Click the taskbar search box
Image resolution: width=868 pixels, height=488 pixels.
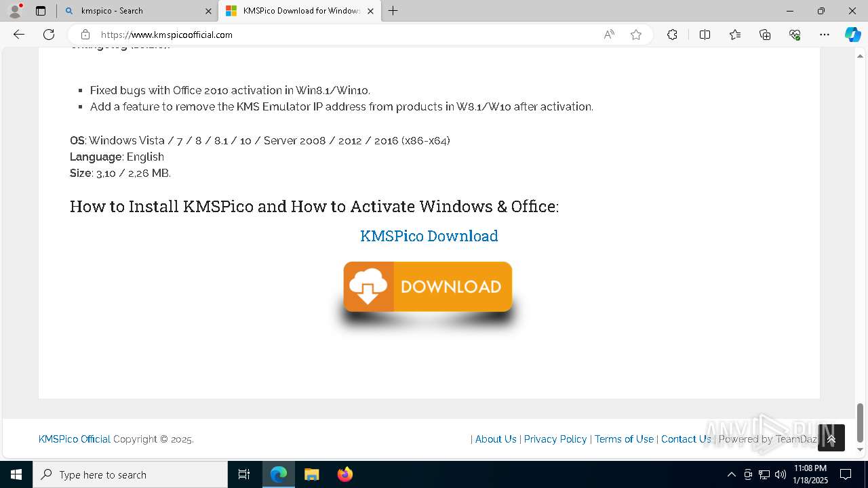[130, 474]
